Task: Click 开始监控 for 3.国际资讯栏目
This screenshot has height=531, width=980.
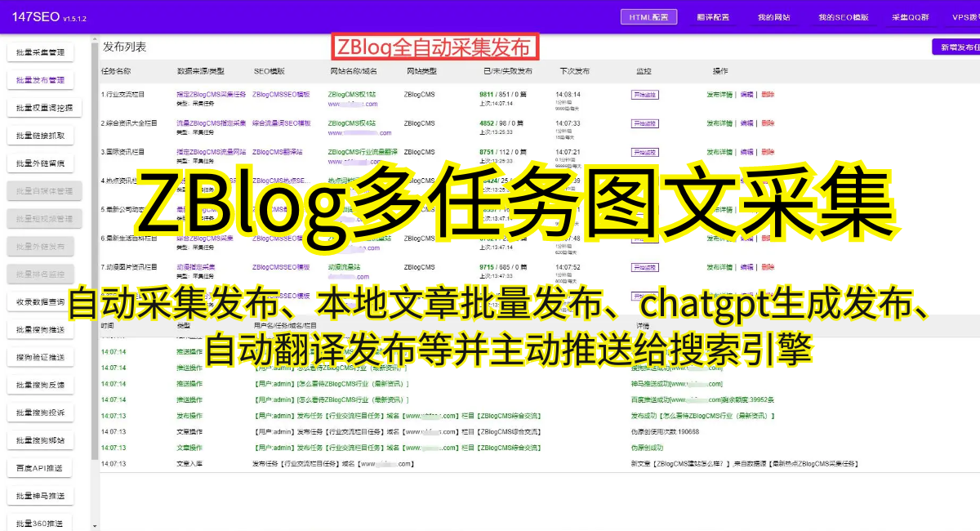Action: 644,152
